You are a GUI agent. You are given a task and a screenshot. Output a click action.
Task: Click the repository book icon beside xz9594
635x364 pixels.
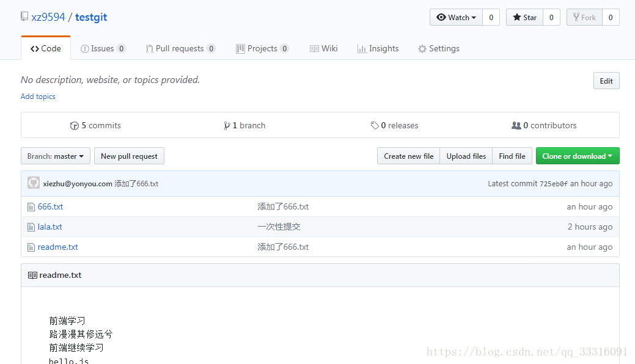coord(24,16)
